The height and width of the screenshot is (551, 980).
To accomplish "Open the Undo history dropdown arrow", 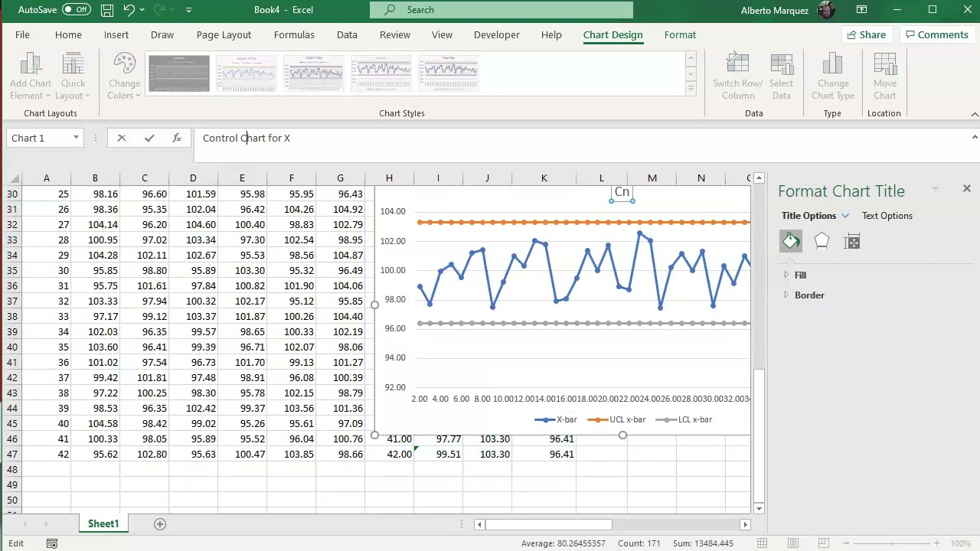I will point(142,10).
